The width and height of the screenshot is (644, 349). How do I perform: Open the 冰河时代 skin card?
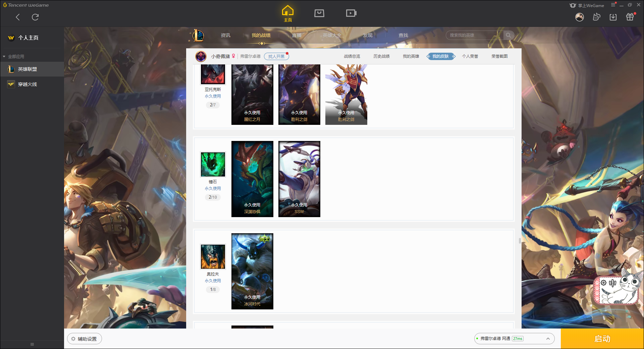pos(252,271)
